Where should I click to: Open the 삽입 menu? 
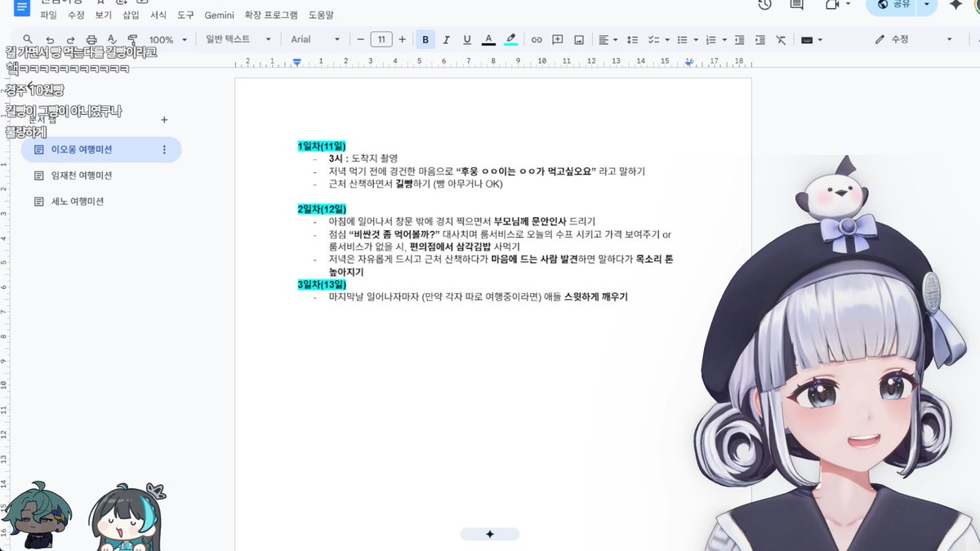[x=131, y=15]
